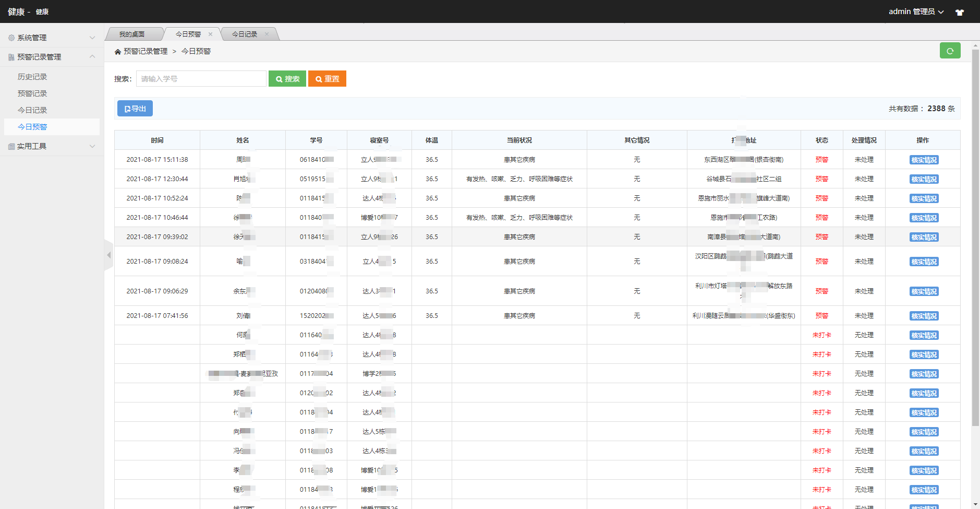Click timestamp 2021-08-17 10:52:24
This screenshot has width=980, height=509.
click(x=157, y=198)
